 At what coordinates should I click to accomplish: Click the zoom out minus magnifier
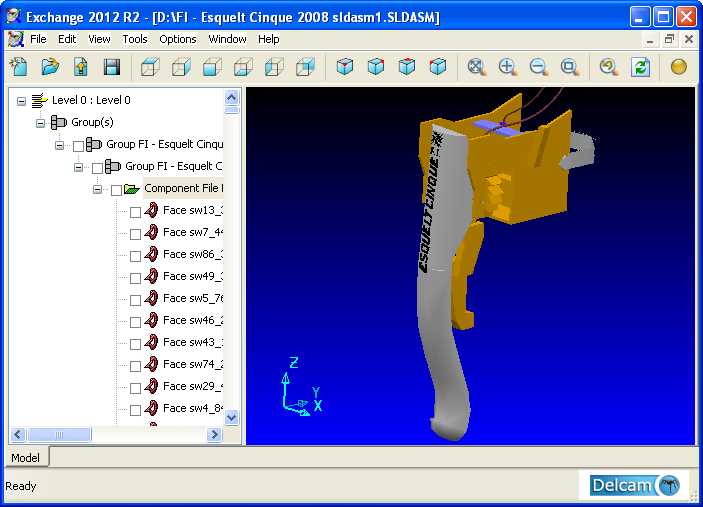point(538,67)
